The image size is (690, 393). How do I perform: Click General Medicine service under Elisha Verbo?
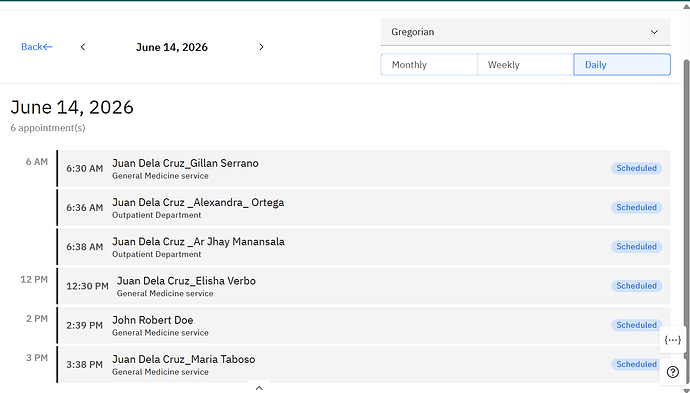point(165,294)
